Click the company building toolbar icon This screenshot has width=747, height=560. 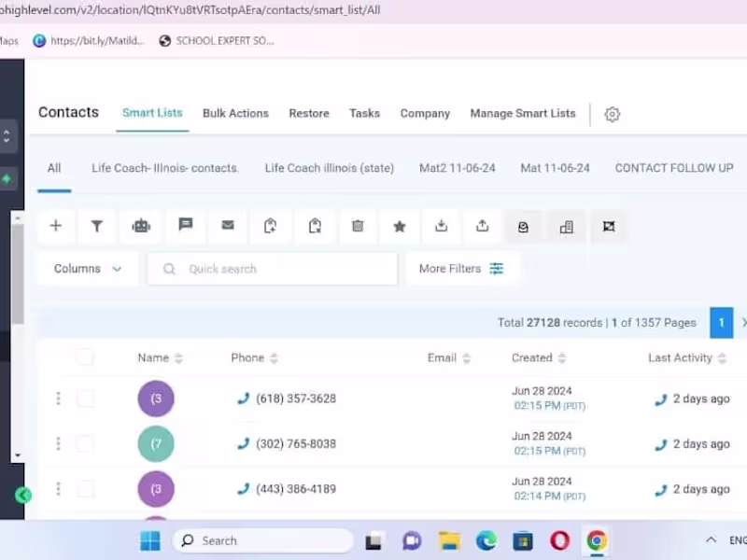pyautogui.click(x=567, y=227)
